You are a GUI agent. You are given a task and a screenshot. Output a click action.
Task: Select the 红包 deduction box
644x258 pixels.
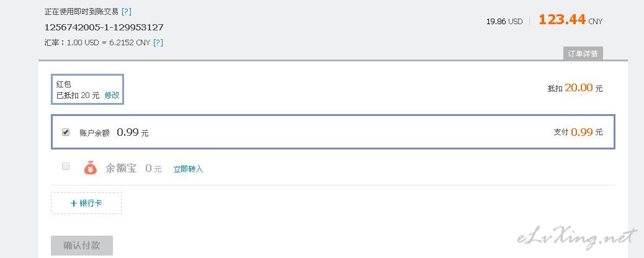tap(87, 89)
